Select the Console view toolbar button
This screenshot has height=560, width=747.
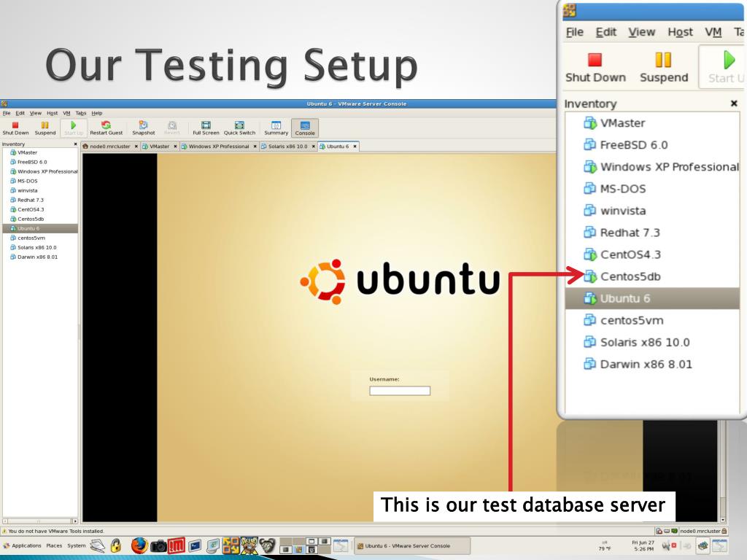point(305,128)
